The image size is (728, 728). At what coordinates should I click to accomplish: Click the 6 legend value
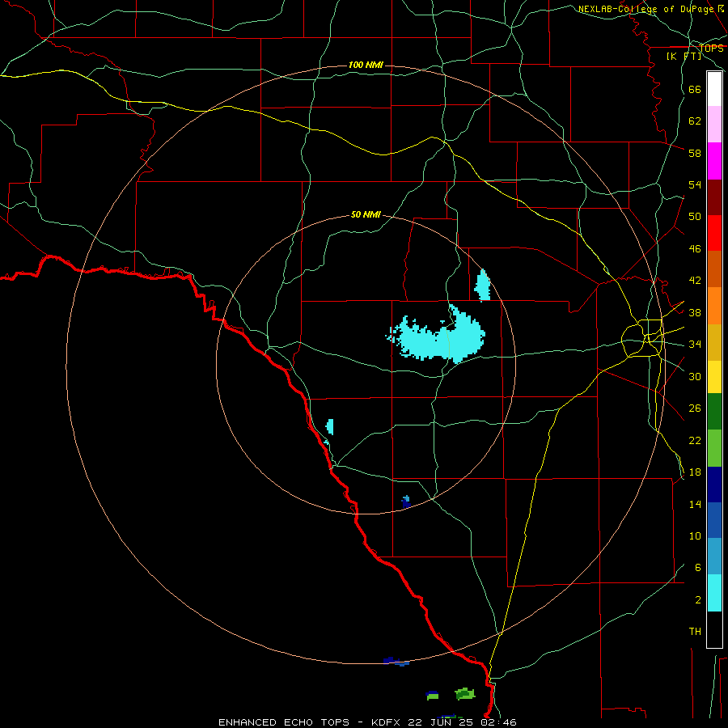click(x=698, y=568)
